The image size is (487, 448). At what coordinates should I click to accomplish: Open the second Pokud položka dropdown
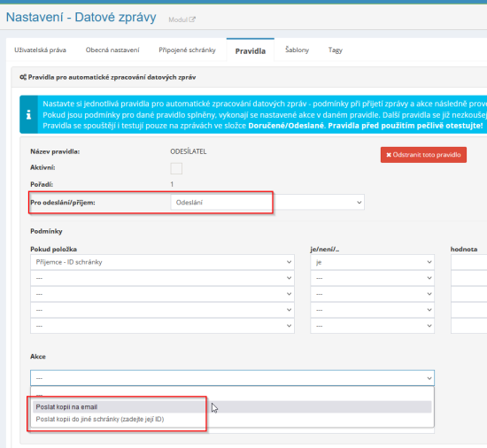(x=162, y=278)
